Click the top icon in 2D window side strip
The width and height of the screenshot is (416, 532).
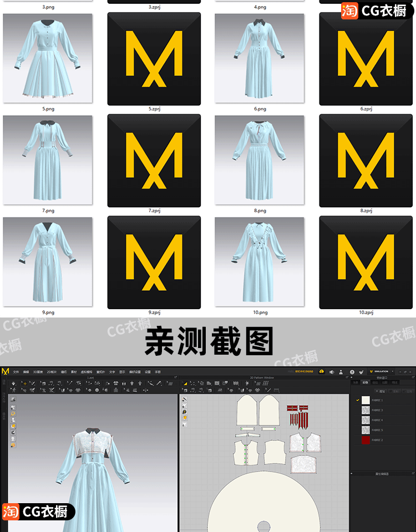185,399
